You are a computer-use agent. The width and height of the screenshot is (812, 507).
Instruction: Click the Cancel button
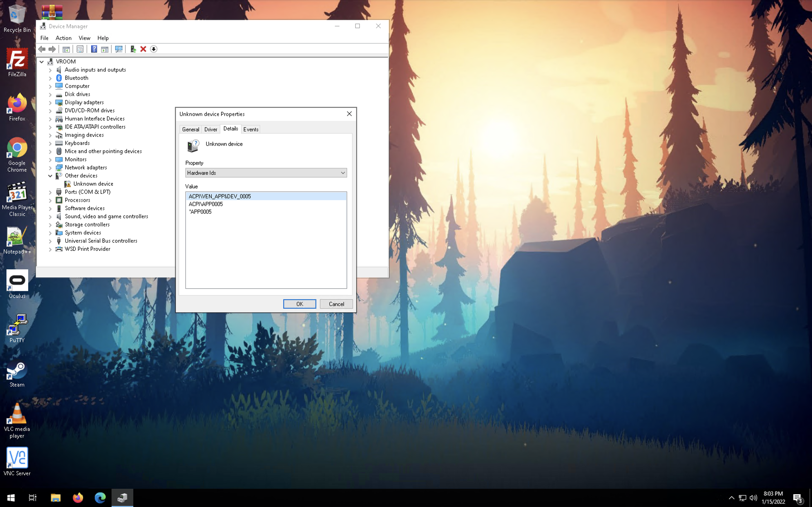(x=336, y=304)
